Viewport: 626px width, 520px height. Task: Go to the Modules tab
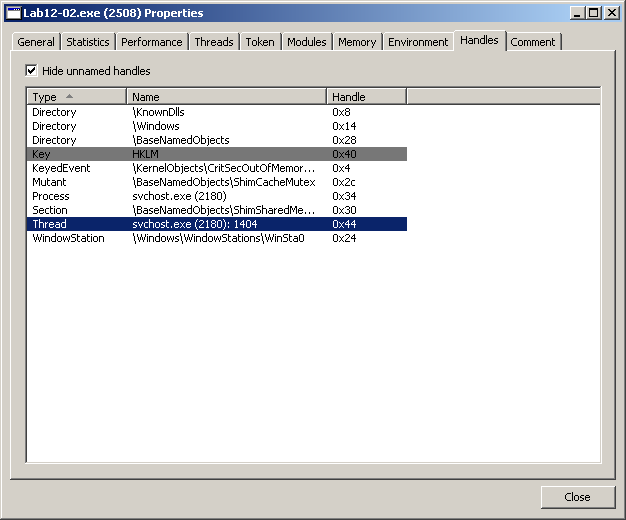(307, 42)
